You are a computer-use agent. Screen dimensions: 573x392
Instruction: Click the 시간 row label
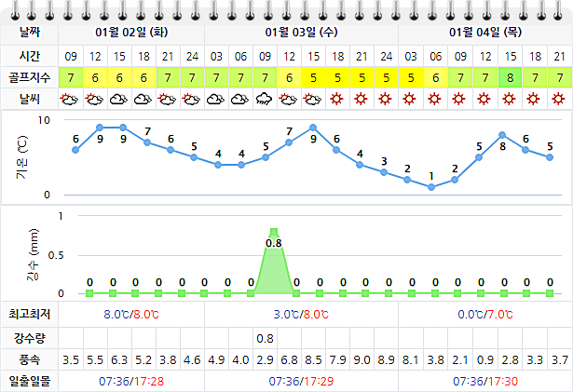coord(29,56)
